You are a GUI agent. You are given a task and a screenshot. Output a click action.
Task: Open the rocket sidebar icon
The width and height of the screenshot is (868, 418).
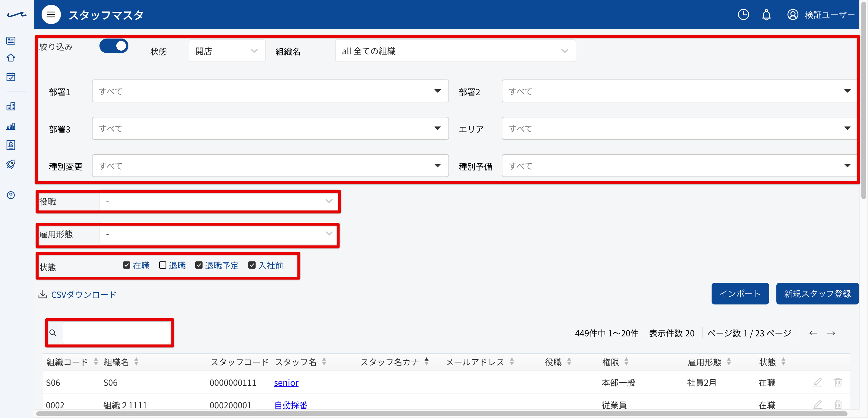click(11, 164)
